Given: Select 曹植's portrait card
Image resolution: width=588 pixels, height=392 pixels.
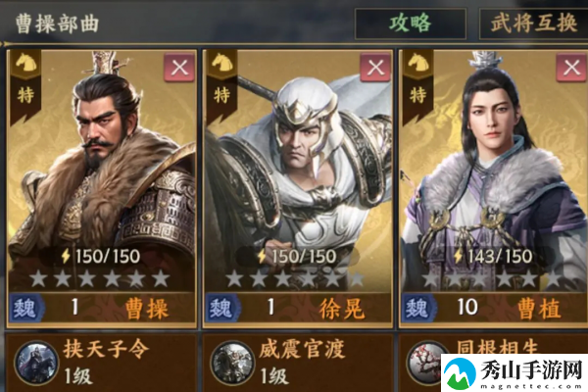Looking at the screenshot, I should 493,189.
